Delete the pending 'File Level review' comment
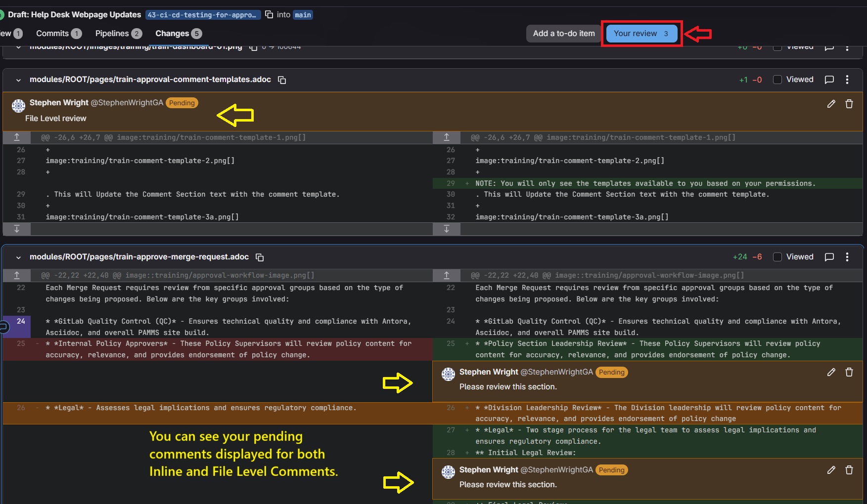This screenshot has height=504, width=867. pyautogui.click(x=849, y=104)
